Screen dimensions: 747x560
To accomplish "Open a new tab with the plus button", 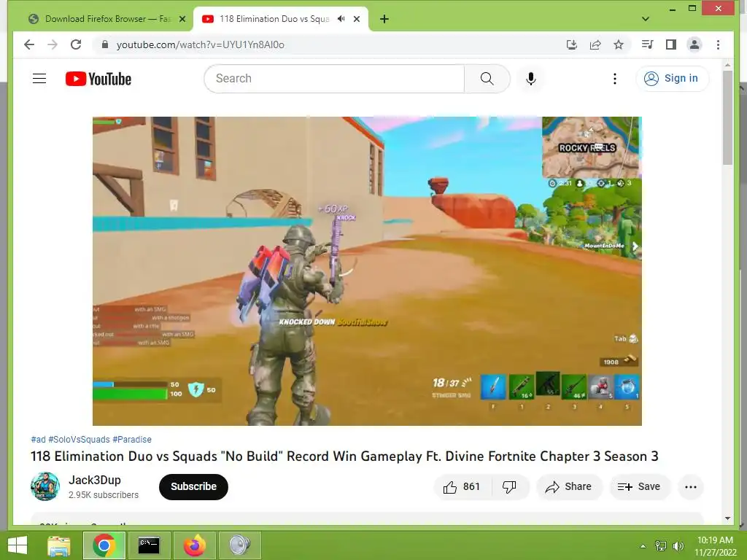I will (384, 19).
